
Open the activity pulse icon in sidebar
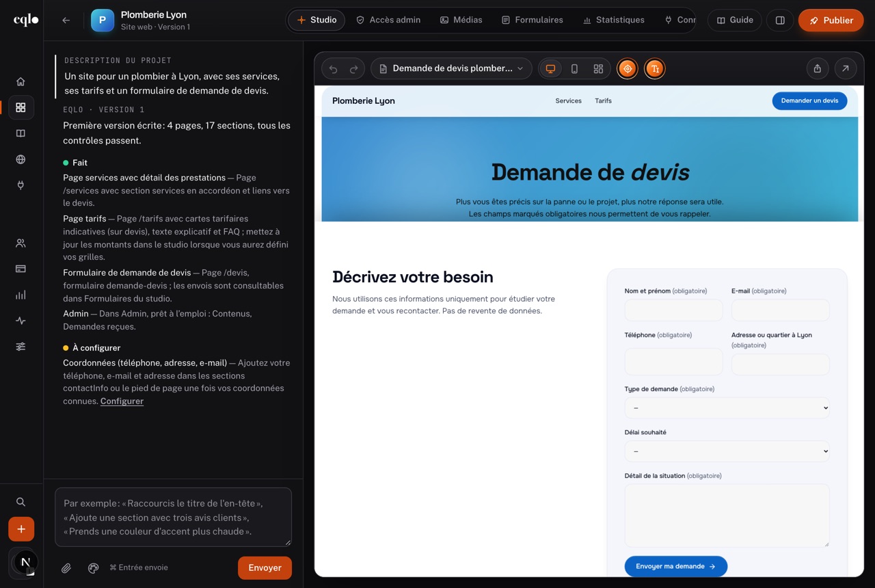(21, 321)
